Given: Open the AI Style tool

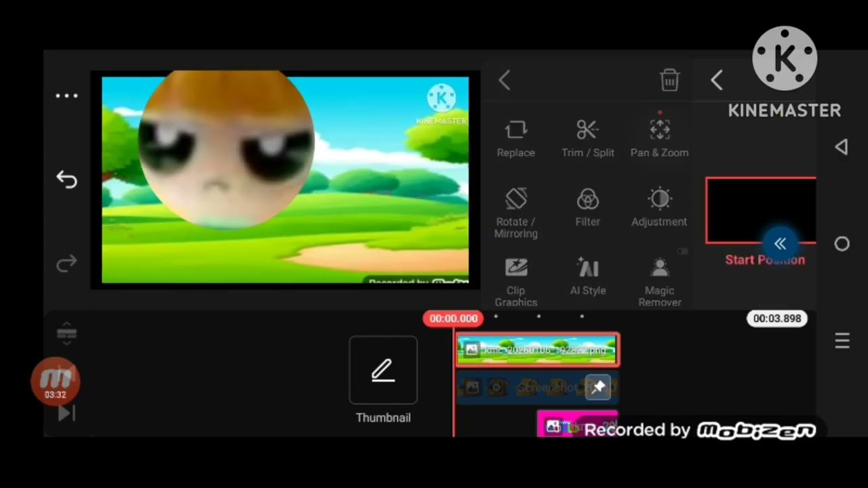Looking at the screenshot, I should coord(587,277).
